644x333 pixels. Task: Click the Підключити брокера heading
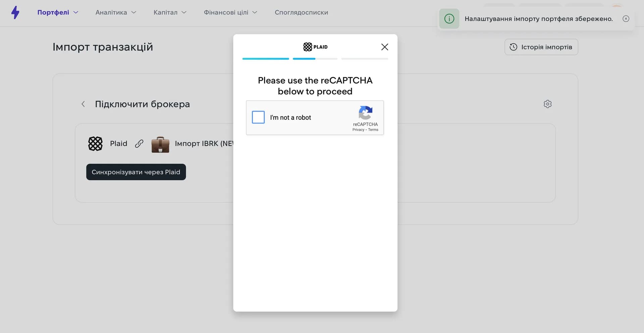[142, 104]
